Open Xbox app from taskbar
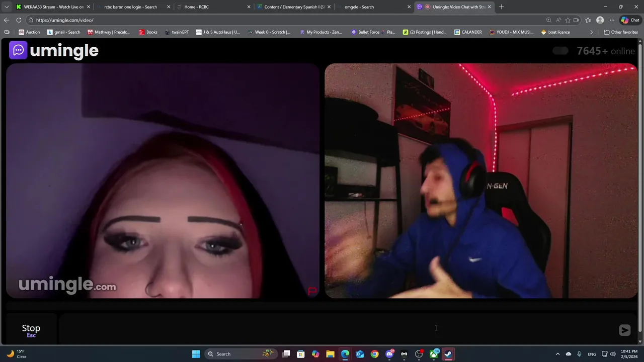The height and width of the screenshot is (362, 644). 434,354
